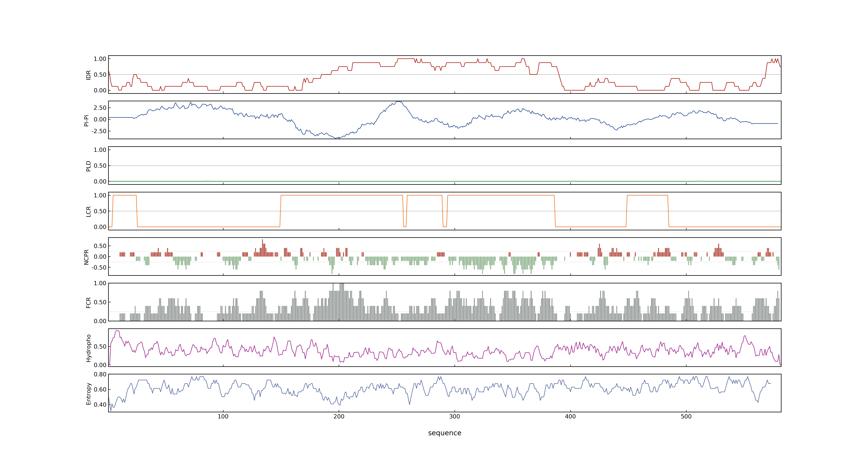Click the "0.00" tick on Hydropho axis
868x463 pixels.
coord(100,365)
